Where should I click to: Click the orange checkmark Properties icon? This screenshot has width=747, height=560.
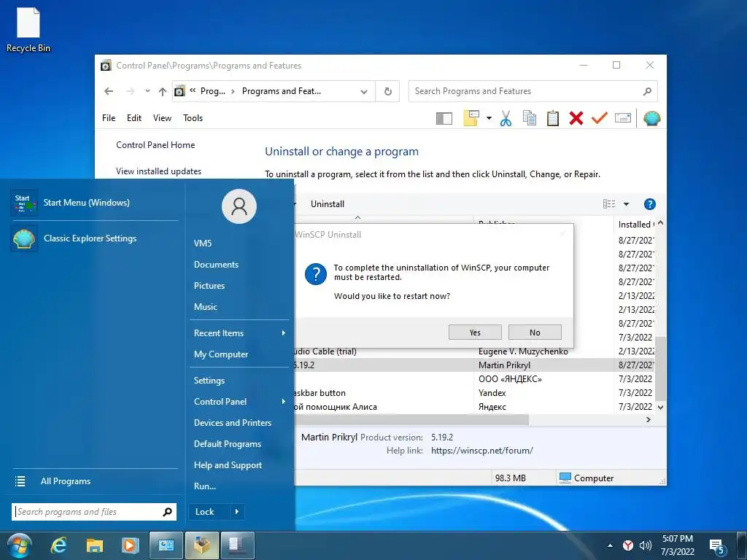coord(600,117)
